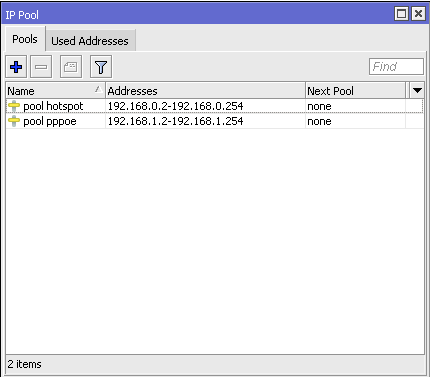The width and height of the screenshot is (430, 377).
Task: Close the IP Pool window
Action: tap(418, 14)
